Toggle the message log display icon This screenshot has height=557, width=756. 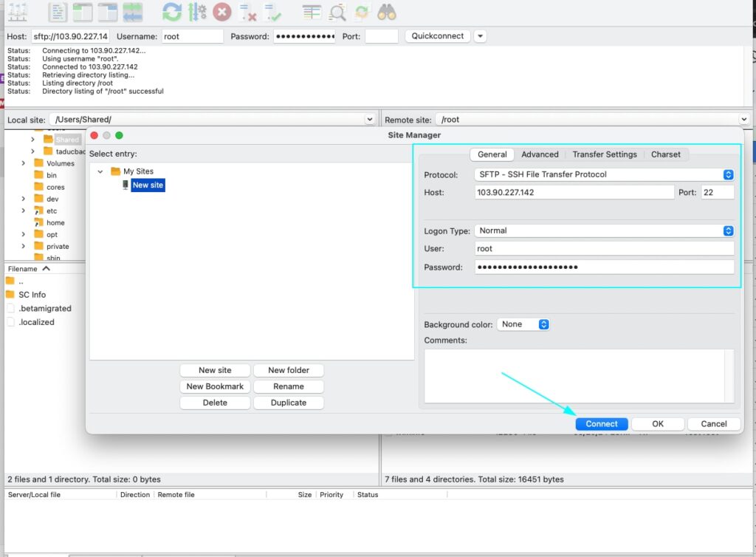tap(58, 12)
